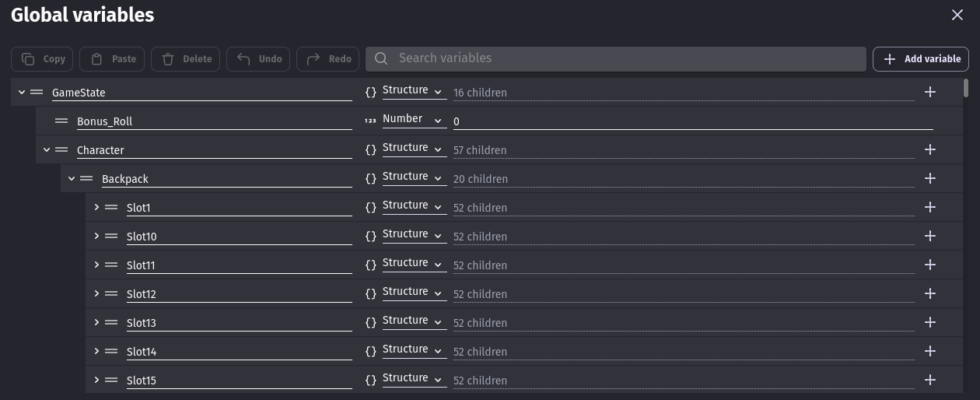Click the plus icon on Slot1 row
The height and width of the screenshot is (400, 980).
[x=929, y=207]
